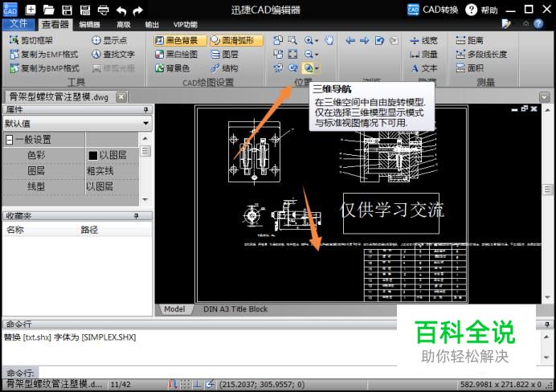Open the 查找文字 find text tool

tap(113, 55)
